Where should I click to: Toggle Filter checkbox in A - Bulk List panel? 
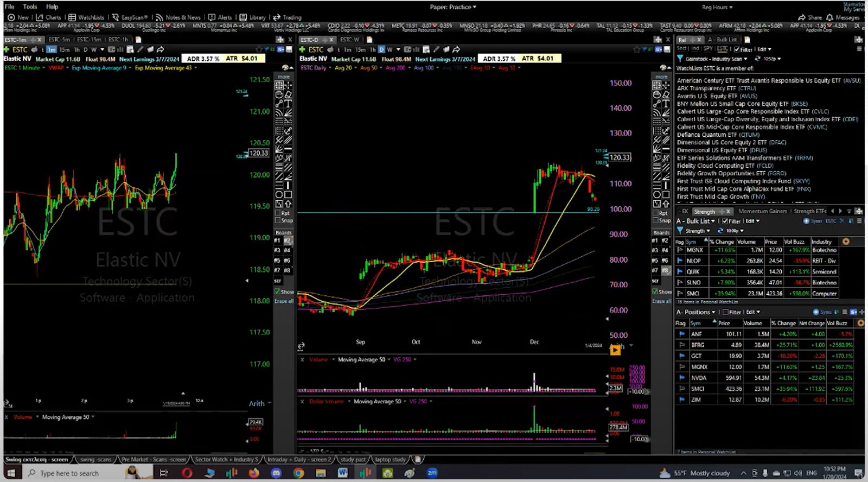coord(725,221)
